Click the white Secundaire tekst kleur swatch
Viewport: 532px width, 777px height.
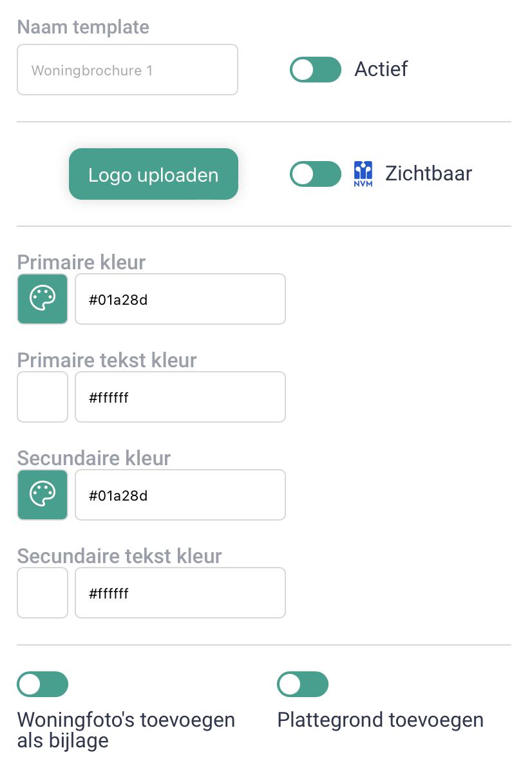coord(43,593)
